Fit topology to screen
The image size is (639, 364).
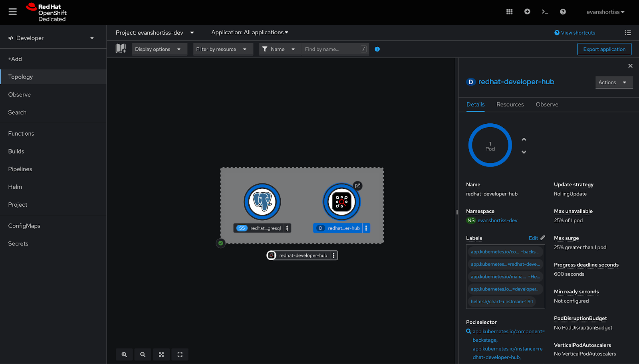pos(161,354)
